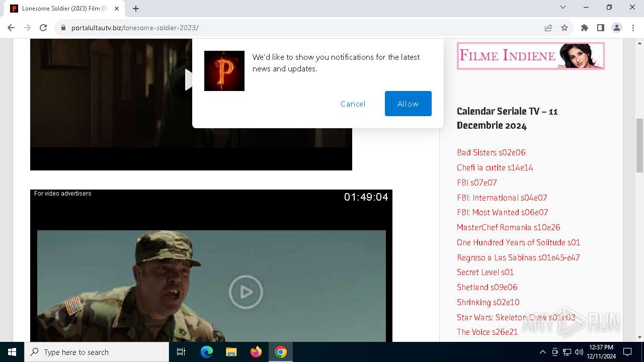Reload the current page

pyautogui.click(x=43, y=28)
